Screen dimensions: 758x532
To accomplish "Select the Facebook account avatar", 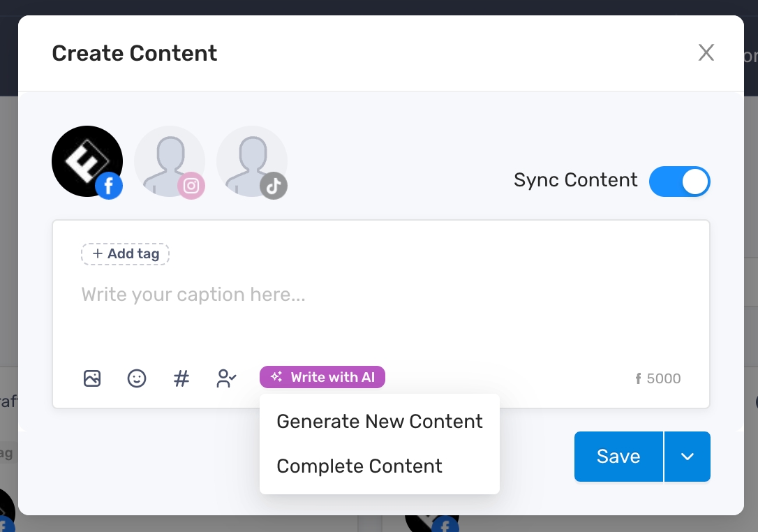I will (87, 161).
